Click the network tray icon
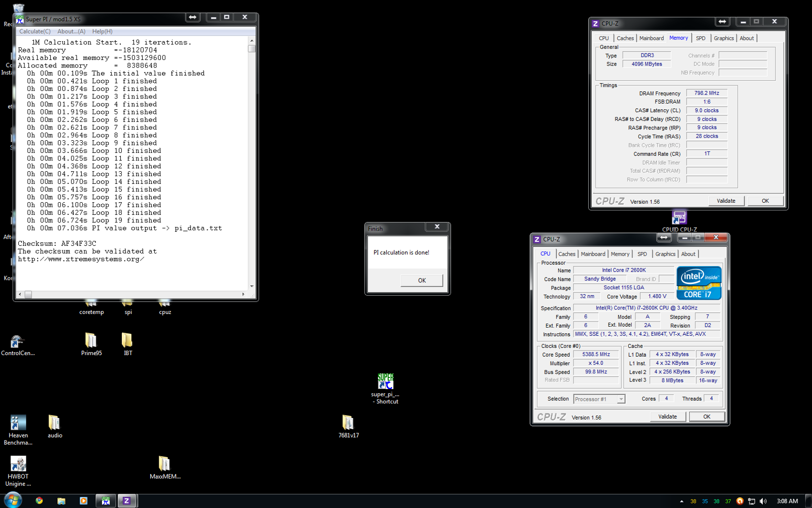Image resolution: width=812 pixels, height=508 pixels. click(752, 501)
